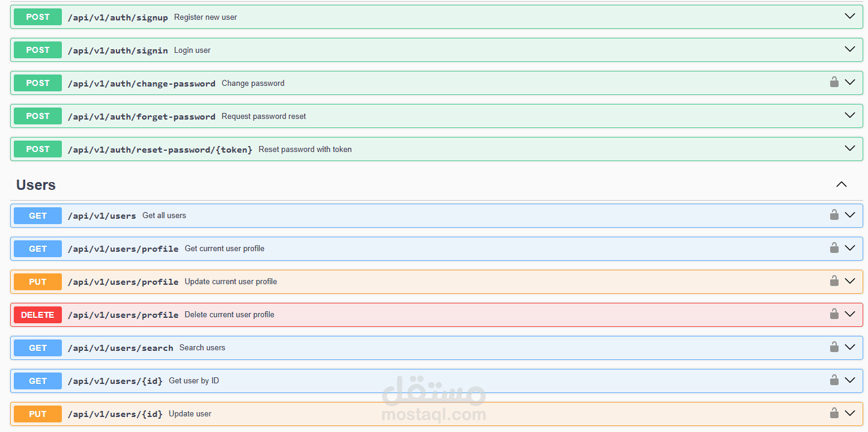Click the 'Register new user' description
The height and width of the screenshot is (432, 868).
205,17
